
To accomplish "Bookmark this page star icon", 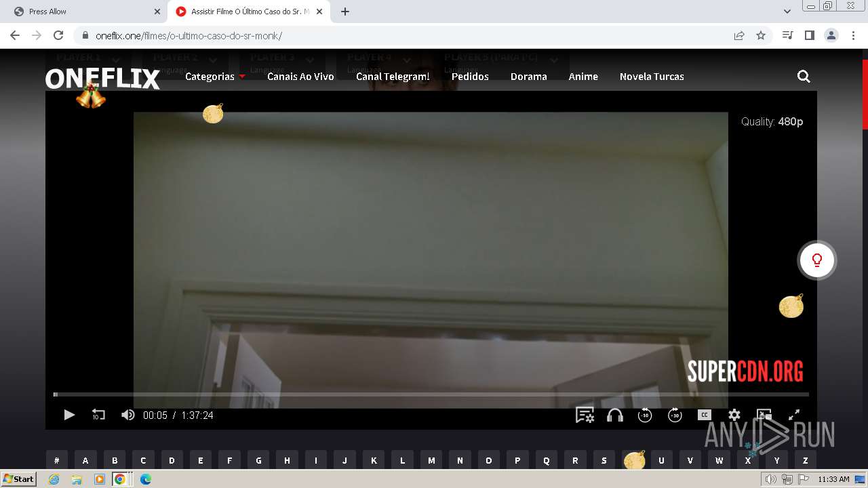I will pyautogui.click(x=761, y=35).
